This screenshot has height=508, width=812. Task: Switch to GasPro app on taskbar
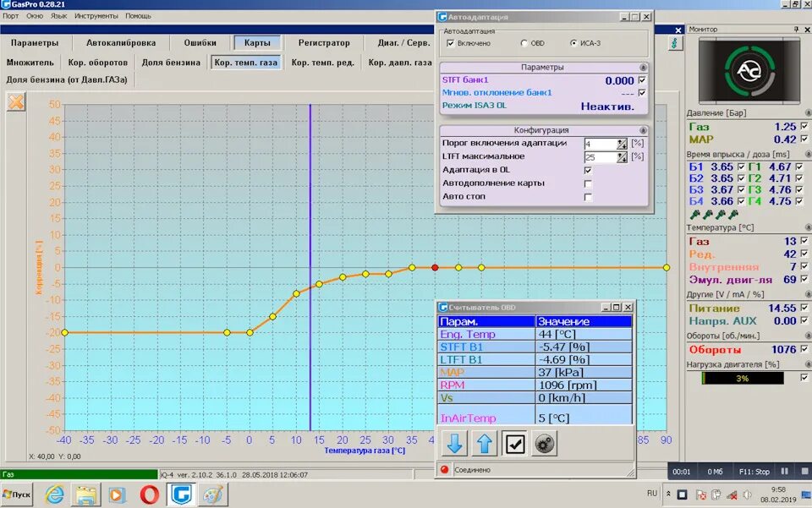[x=181, y=494]
